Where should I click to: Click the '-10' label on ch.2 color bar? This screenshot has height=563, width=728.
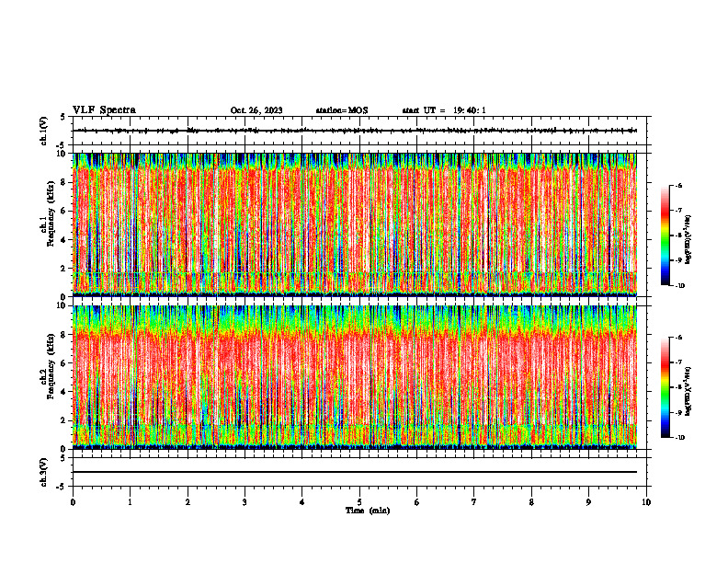pyautogui.click(x=679, y=438)
